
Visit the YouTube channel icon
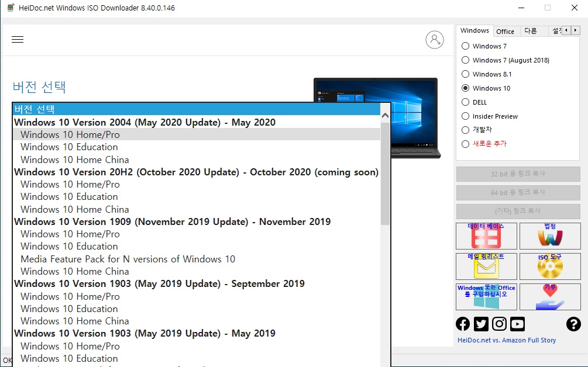(x=518, y=324)
